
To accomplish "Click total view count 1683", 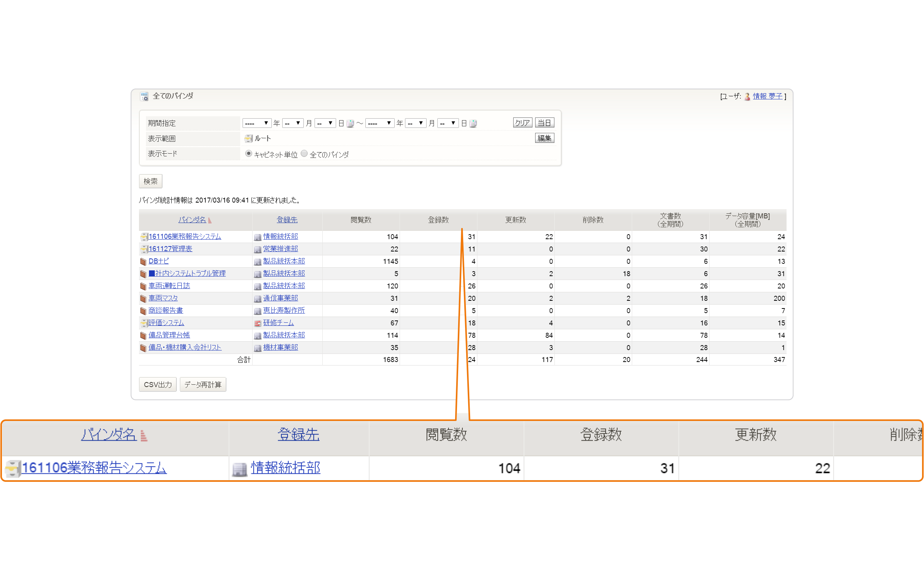I will click(x=390, y=360).
